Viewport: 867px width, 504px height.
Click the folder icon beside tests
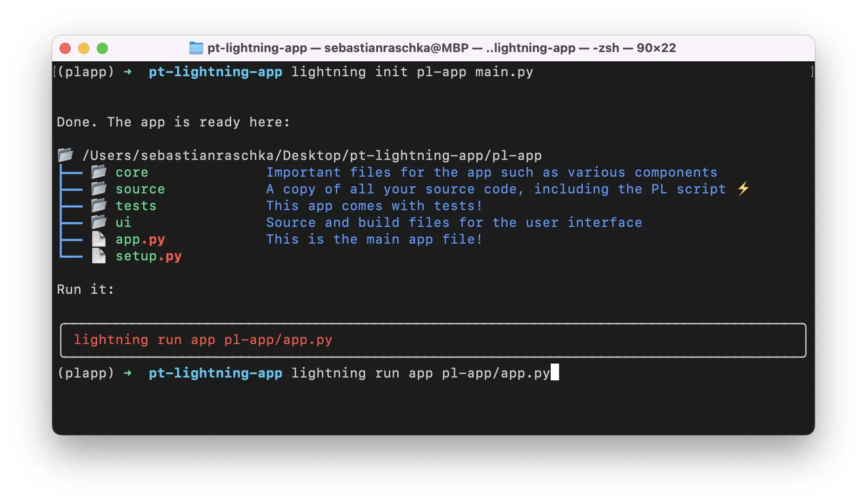coord(99,206)
